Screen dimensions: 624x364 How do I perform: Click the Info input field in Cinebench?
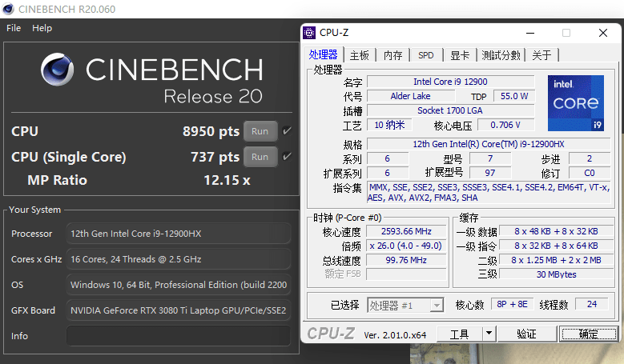[x=179, y=336]
